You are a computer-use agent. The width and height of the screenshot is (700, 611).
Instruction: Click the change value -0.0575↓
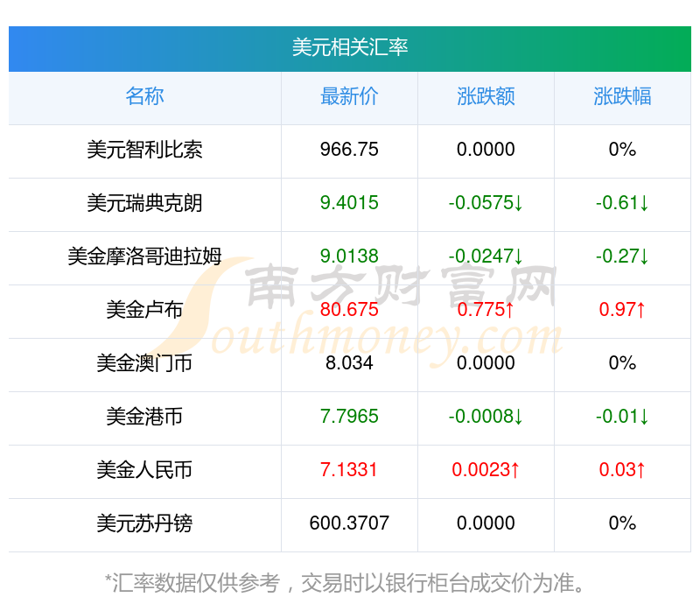(486, 203)
